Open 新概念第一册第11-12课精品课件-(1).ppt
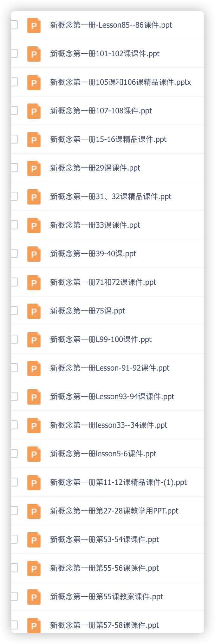215x644 pixels. (x=118, y=482)
